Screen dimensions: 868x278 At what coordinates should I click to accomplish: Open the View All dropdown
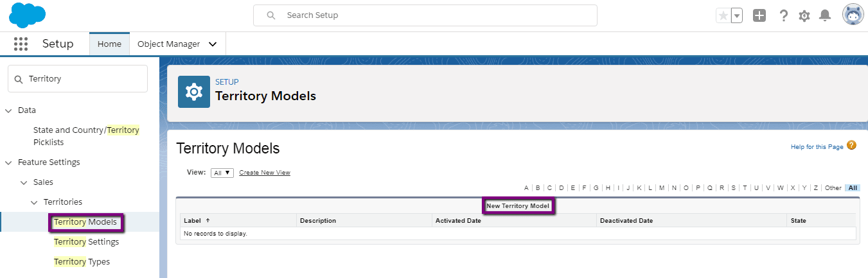[x=222, y=173]
